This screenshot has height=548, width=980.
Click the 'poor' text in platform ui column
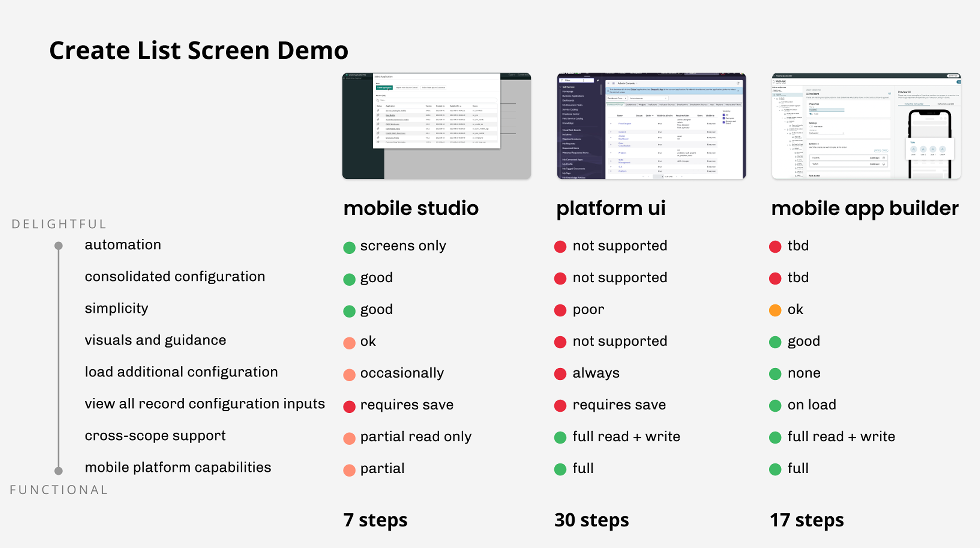pos(588,310)
